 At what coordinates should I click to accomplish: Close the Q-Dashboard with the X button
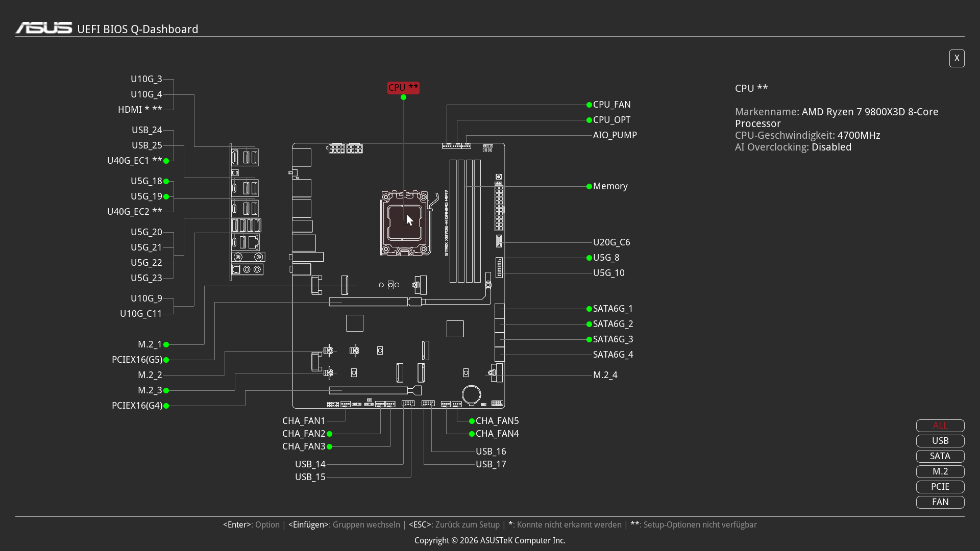click(957, 58)
